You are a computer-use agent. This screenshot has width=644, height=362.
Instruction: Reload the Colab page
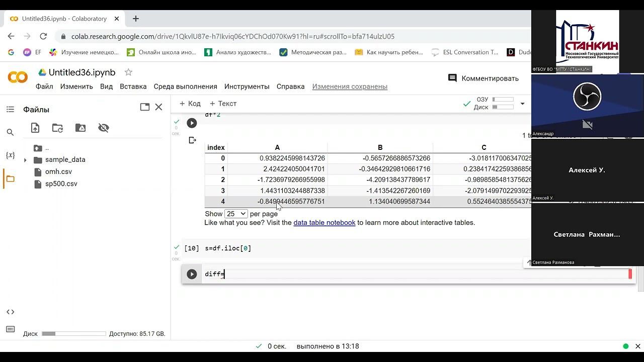tap(43, 36)
